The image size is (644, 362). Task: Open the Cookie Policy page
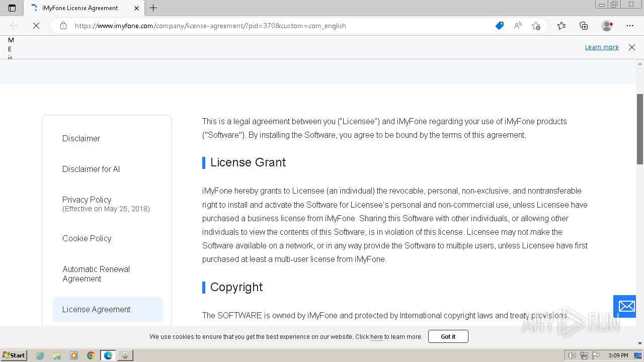(x=87, y=238)
